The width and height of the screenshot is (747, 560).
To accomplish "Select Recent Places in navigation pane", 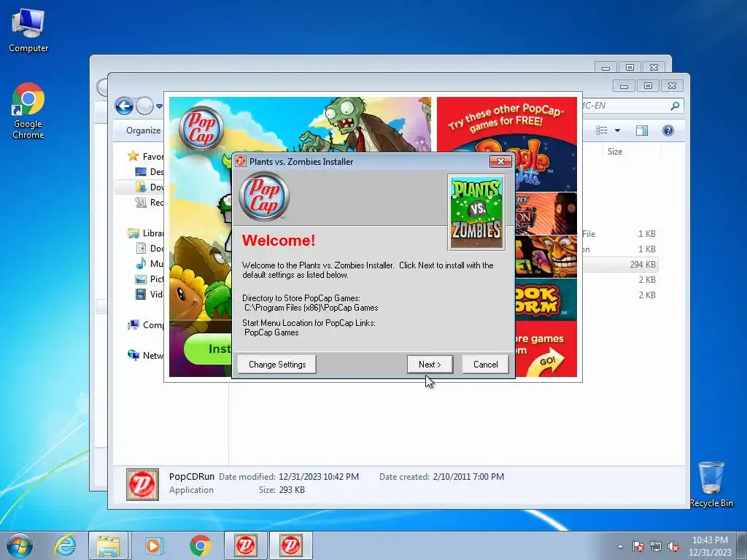I will pyautogui.click(x=149, y=202).
